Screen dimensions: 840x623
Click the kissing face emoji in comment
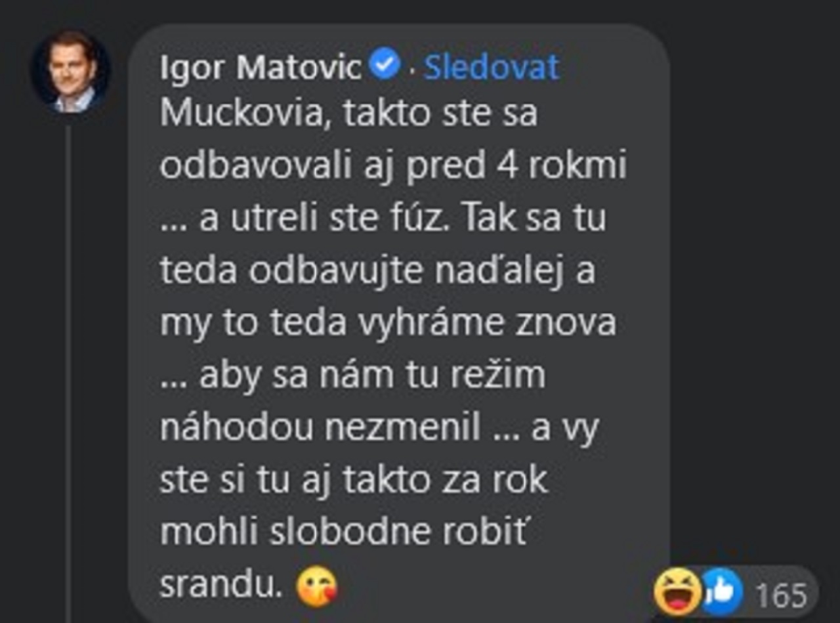tap(317, 588)
